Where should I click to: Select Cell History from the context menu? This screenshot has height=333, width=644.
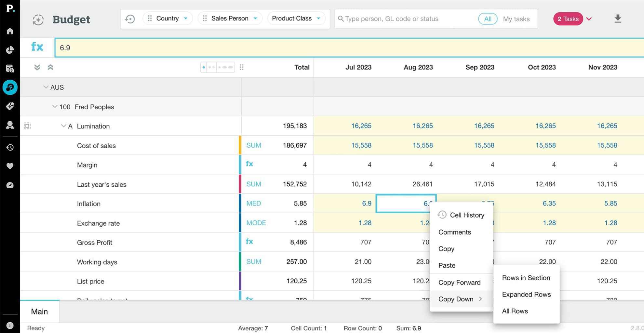[467, 215]
